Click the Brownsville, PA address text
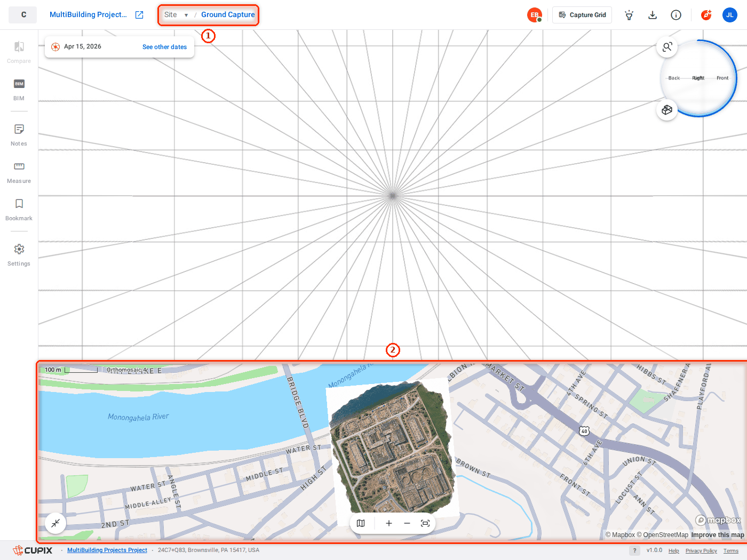This screenshot has width=747, height=560. coord(209,550)
